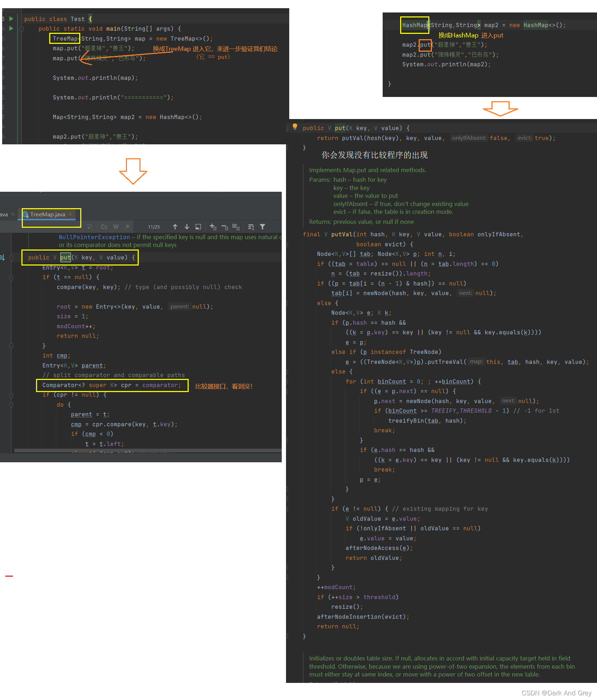The width and height of the screenshot is (597, 700).
Task: Click the multi-caret options icon left of filter
Action: pyautogui.click(x=251, y=227)
